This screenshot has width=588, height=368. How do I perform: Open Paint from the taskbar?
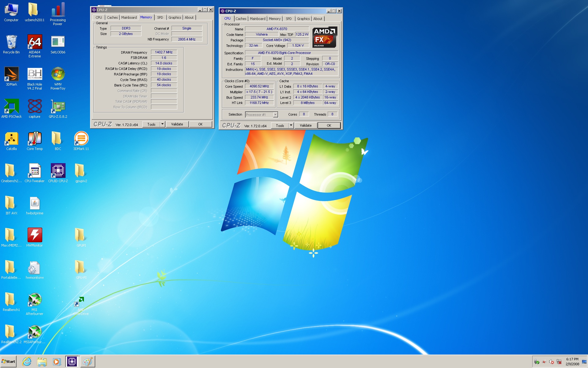(88, 362)
